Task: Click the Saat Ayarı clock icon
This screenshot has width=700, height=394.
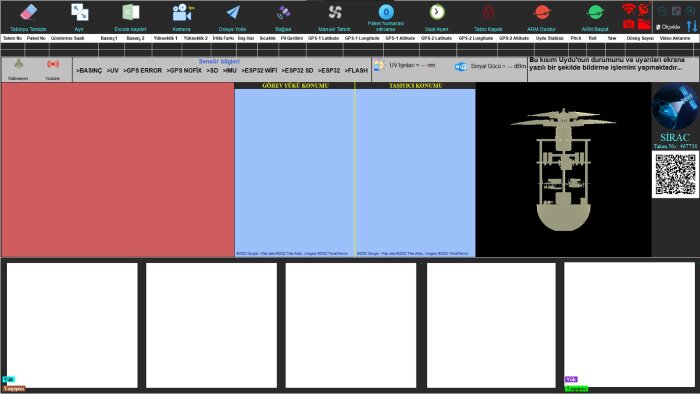Action: click(x=437, y=12)
